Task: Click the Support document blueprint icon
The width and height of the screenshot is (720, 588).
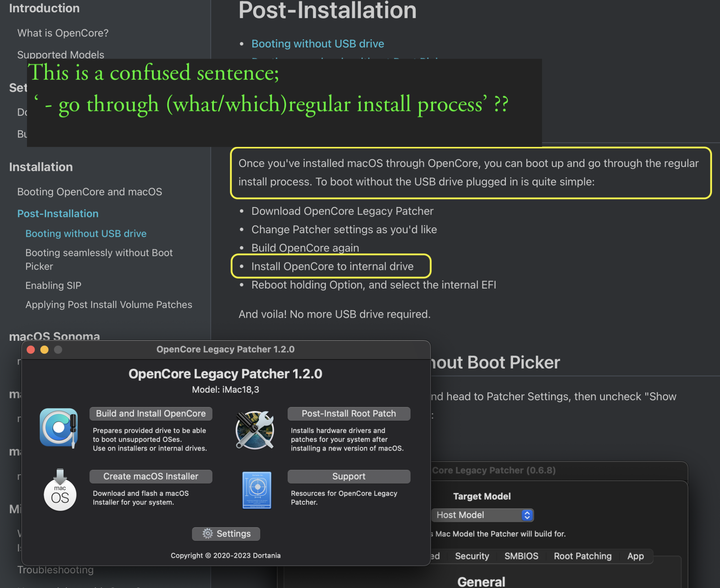Action: [x=257, y=490]
